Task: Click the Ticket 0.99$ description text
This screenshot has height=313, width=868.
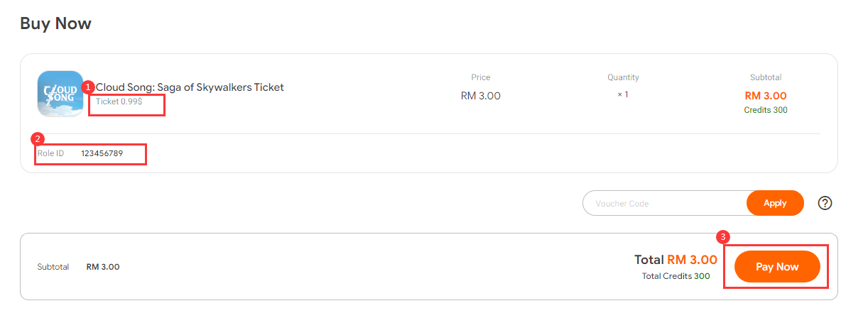Action: (119, 101)
